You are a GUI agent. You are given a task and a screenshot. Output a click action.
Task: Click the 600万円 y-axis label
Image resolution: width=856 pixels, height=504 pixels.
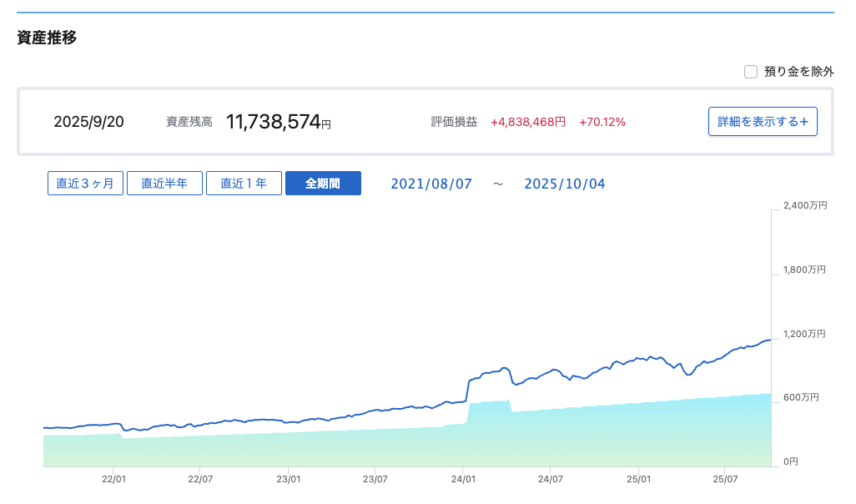pyautogui.click(x=802, y=397)
